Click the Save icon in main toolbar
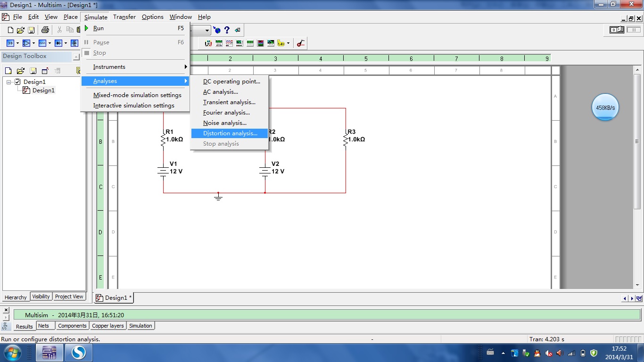Screen dimensions: 644x362 pos(31,30)
